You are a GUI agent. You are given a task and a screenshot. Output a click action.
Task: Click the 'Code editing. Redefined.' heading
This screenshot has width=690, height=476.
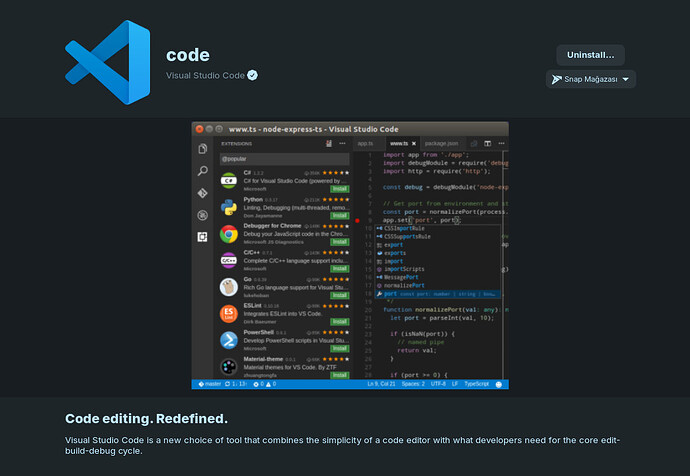point(147,418)
